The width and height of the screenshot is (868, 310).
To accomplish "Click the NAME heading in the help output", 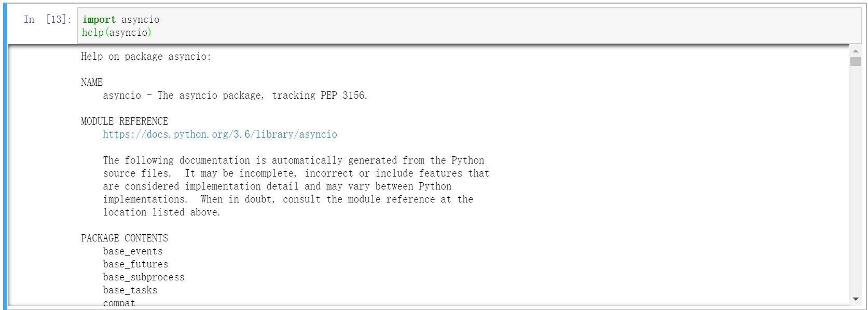I will pos(91,82).
